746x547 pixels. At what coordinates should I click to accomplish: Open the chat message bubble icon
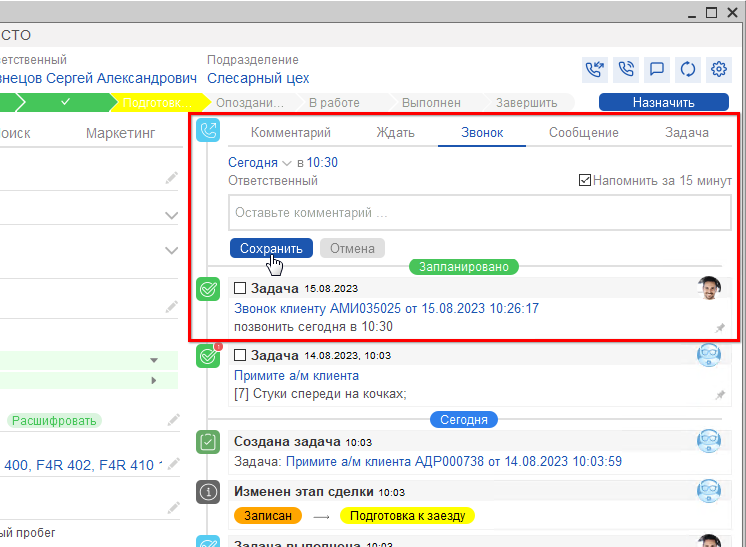click(x=657, y=69)
